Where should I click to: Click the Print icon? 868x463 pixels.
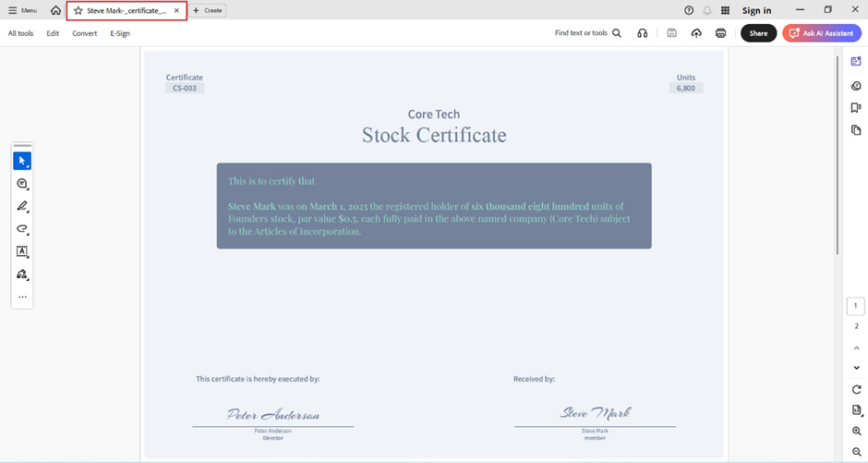point(721,33)
